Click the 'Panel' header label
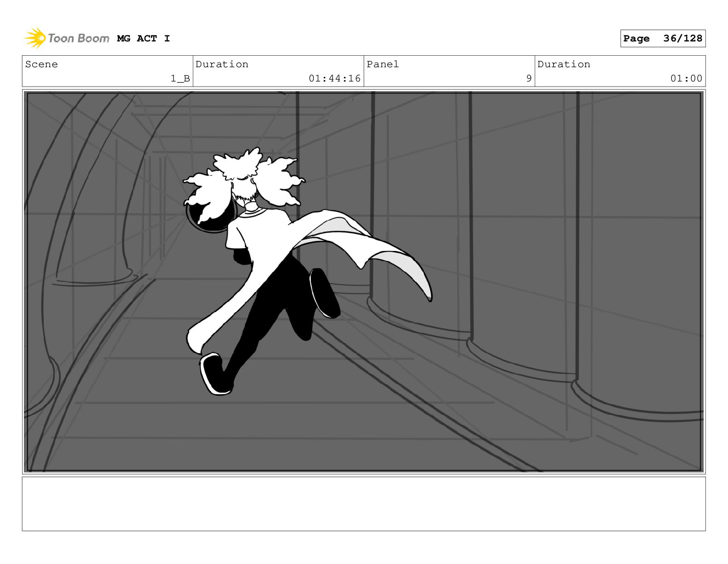The height and width of the screenshot is (564, 728). 383,64
